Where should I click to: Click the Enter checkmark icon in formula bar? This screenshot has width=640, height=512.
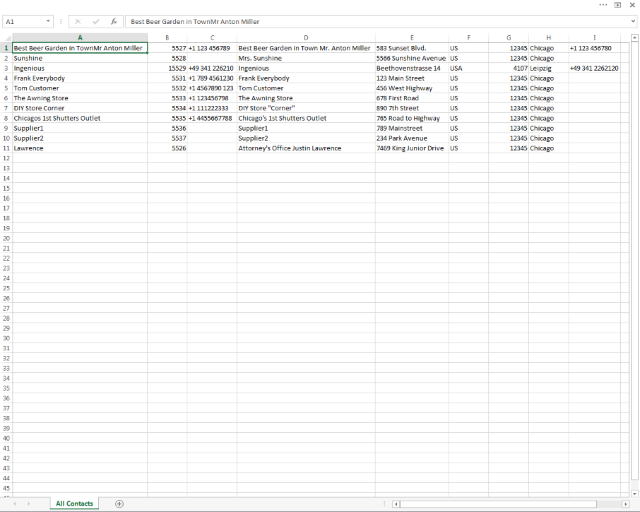[96, 22]
